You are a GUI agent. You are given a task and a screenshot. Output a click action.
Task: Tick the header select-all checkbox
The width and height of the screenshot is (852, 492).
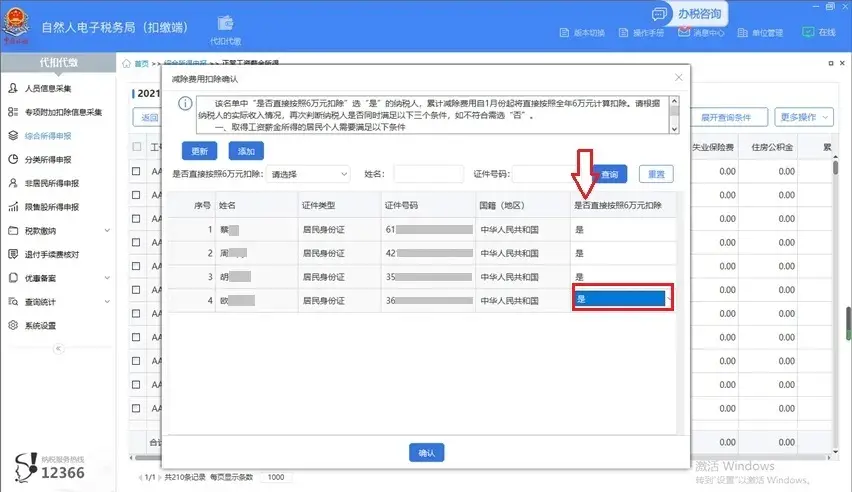(x=137, y=147)
